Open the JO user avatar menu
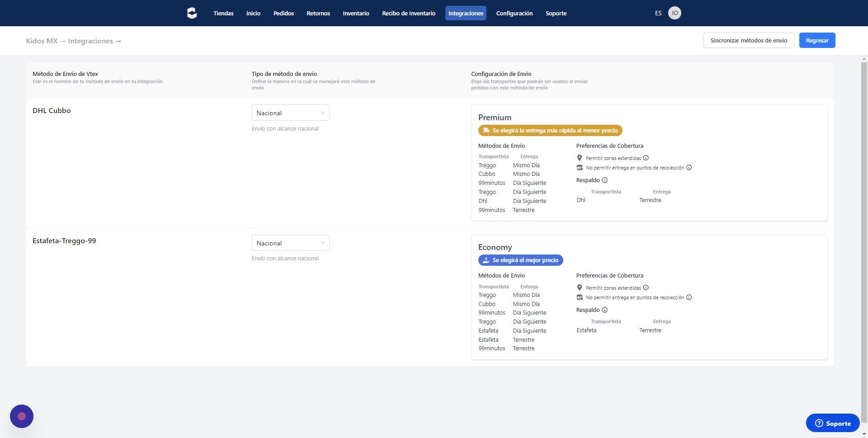This screenshot has height=438, width=868. pos(675,13)
